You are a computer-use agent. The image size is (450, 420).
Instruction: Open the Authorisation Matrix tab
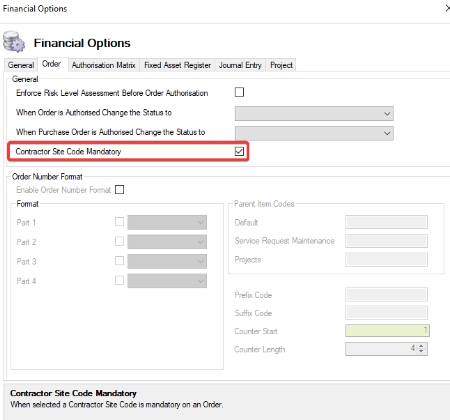[103, 65]
